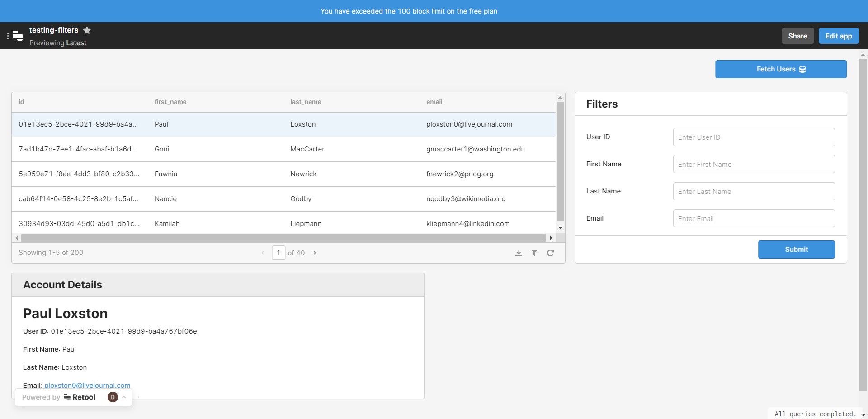Click the Retool logo icon in header

tap(18, 36)
